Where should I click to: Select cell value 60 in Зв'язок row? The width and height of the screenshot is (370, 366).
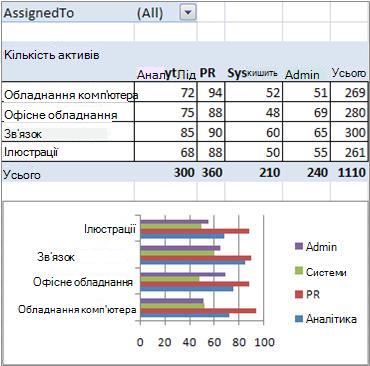(273, 133)
